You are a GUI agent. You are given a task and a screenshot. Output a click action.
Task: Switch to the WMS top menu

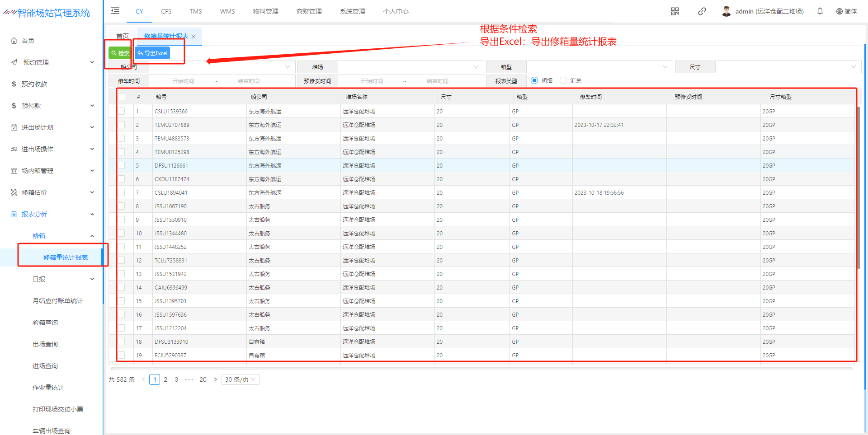click(x=227, y=11)
